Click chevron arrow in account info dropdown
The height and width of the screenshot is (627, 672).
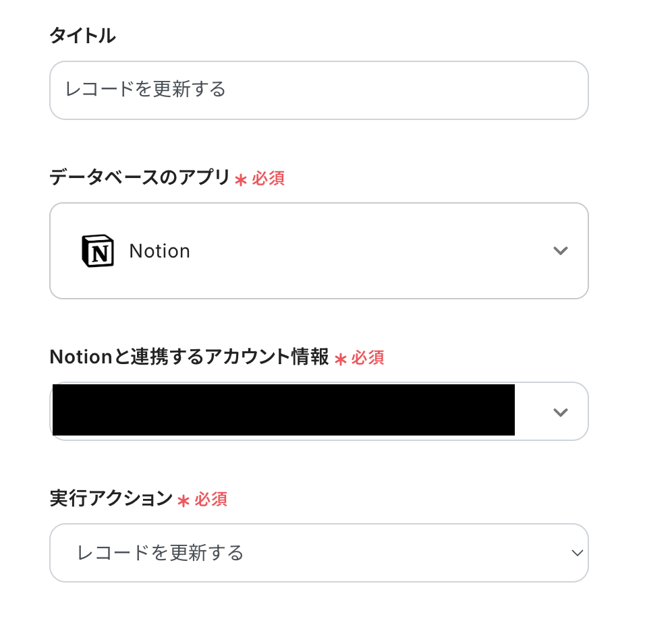pyautogui.click(x=560, y=412)
